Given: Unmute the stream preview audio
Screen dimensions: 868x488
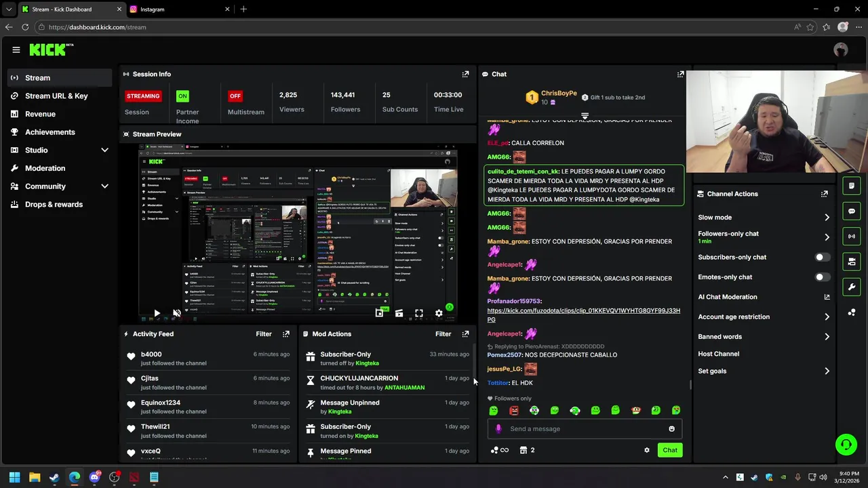Looking at the screenshot, I should pos(177,313).
